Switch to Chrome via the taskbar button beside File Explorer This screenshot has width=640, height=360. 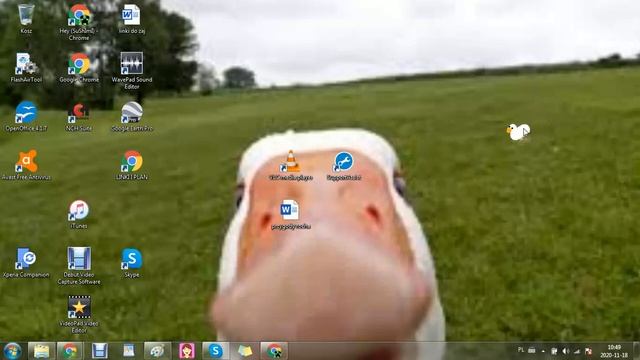click(70, 351)
